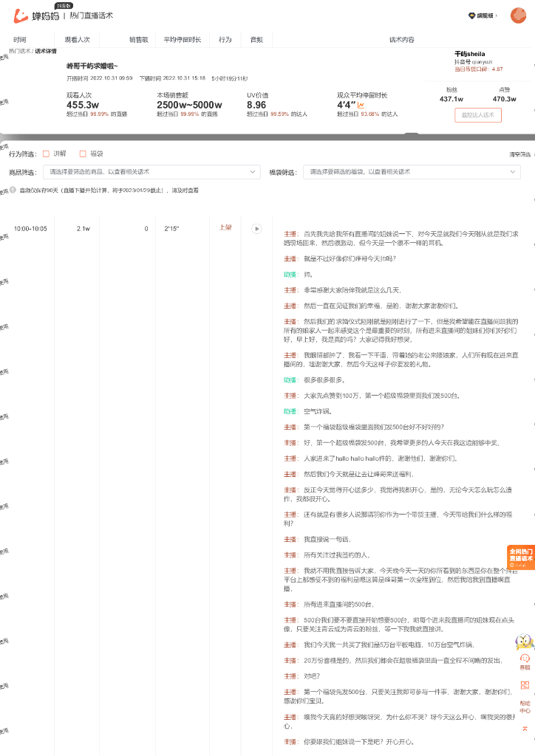Click the 上架 behavior tag
Viewport: 535px width, 756px height.
(x=225, y=227)
